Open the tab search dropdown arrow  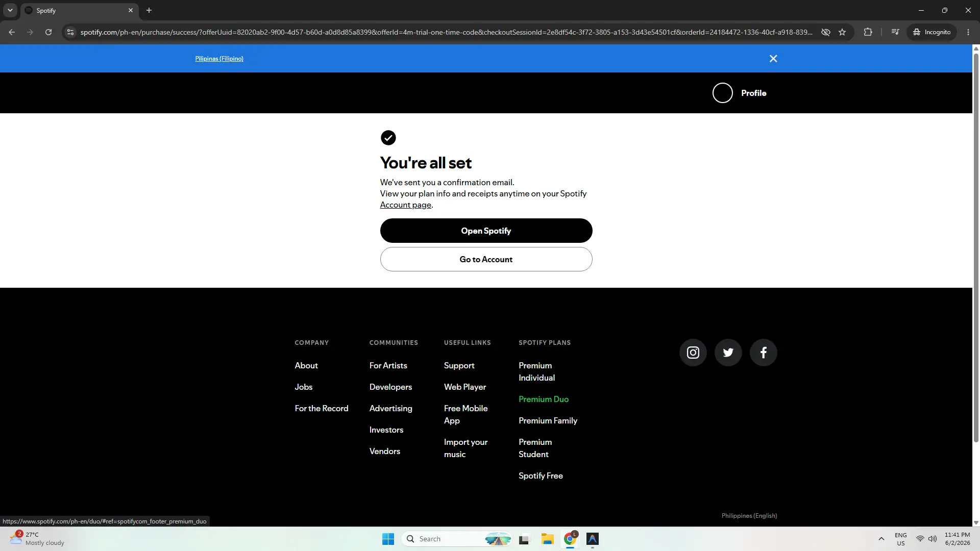[10, 10]
